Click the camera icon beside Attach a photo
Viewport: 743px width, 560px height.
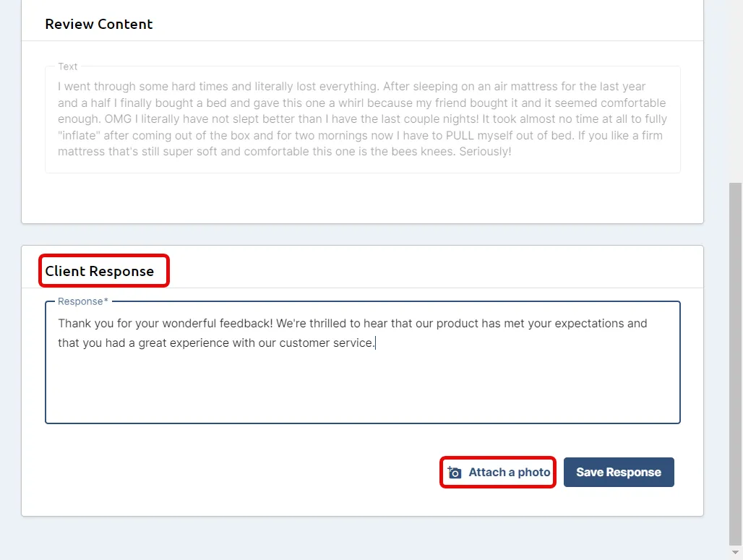(x=454, y=472)
